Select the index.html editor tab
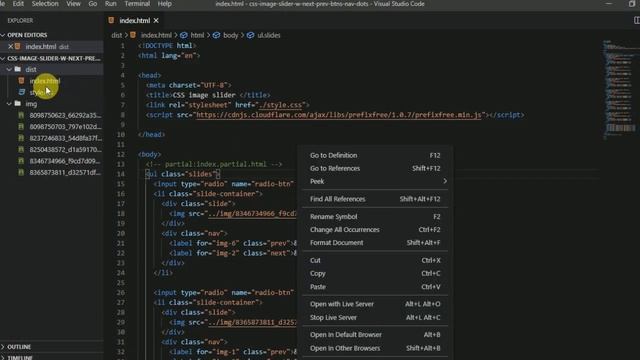 point(134,20)
